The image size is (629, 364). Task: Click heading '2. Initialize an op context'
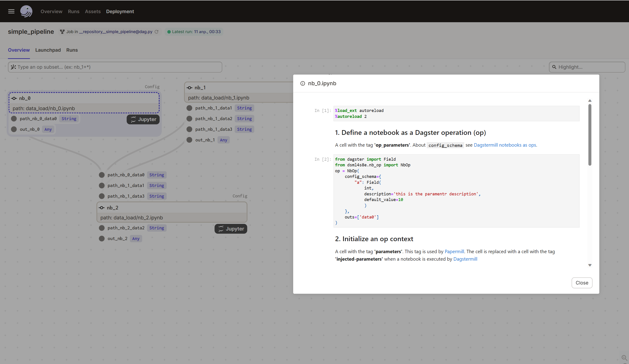point(374,239)
